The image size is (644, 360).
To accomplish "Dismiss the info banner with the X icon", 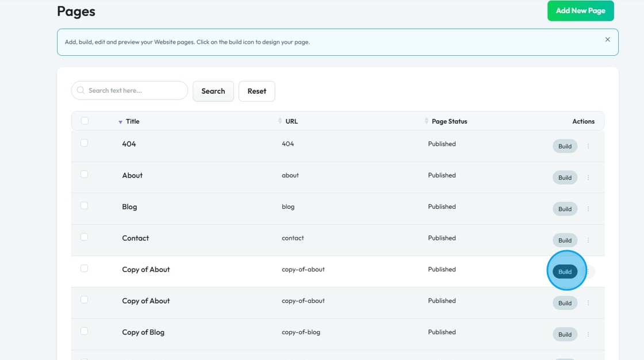I will coord(607,40).
